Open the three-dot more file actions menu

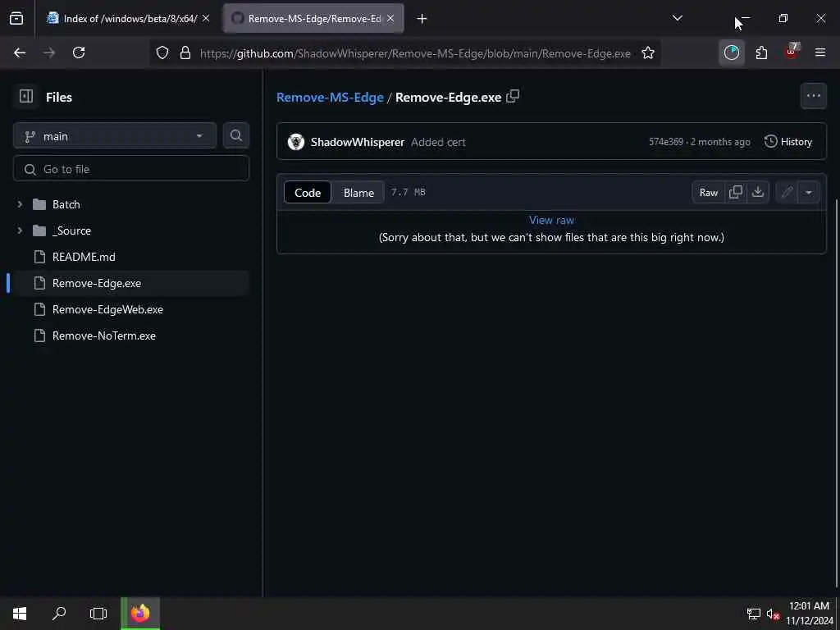pyautogui.click(x=813, y=97)
